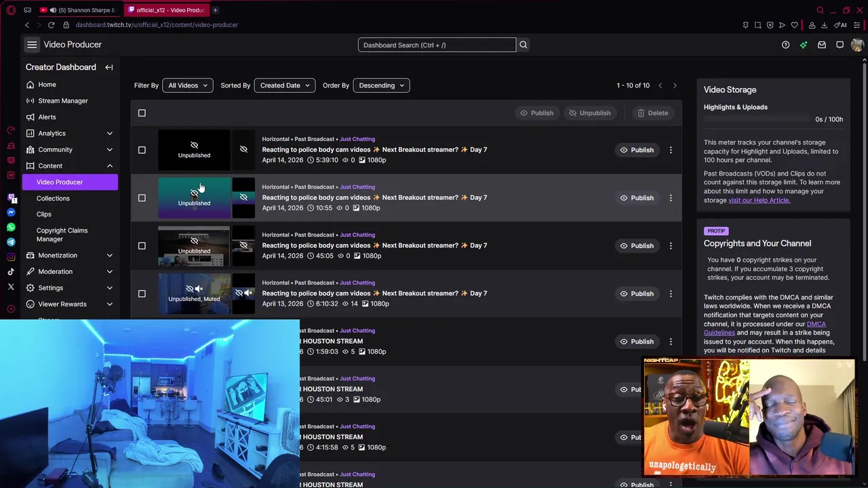
Task: Go to next page of videos
Action: tap(674, 85)
